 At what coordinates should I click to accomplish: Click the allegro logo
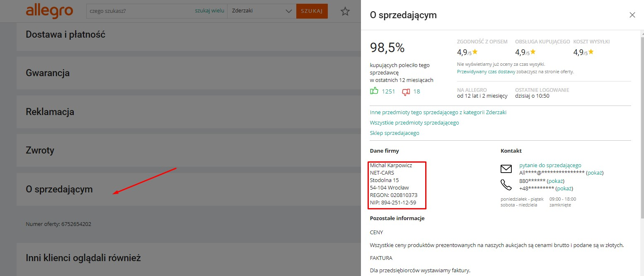(x=49, y=12)
